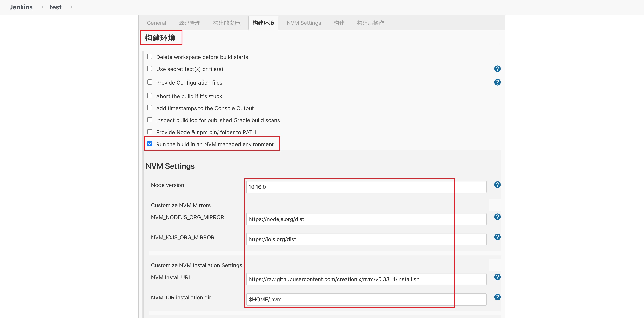This screenshot has height=318, width=644.
Task: Uncheck Run the build in NVM environment
Action: [150, 144]
